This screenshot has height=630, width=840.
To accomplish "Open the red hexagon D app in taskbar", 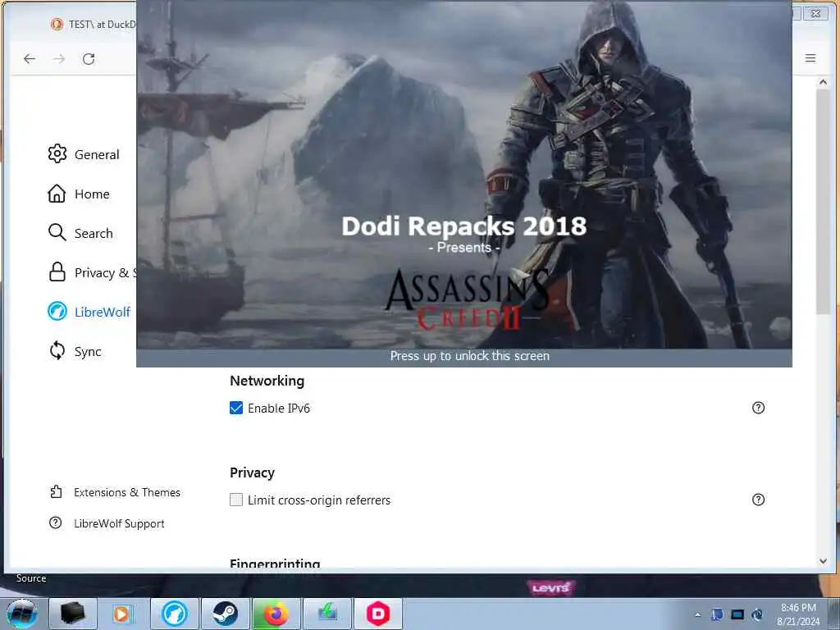I will (x=377, y=614).
